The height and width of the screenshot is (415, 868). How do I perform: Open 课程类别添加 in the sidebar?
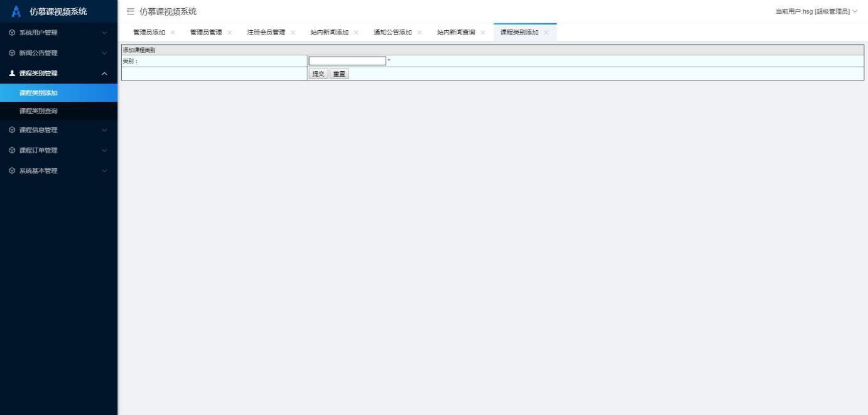pyautogui.click(x=58, y=93)
